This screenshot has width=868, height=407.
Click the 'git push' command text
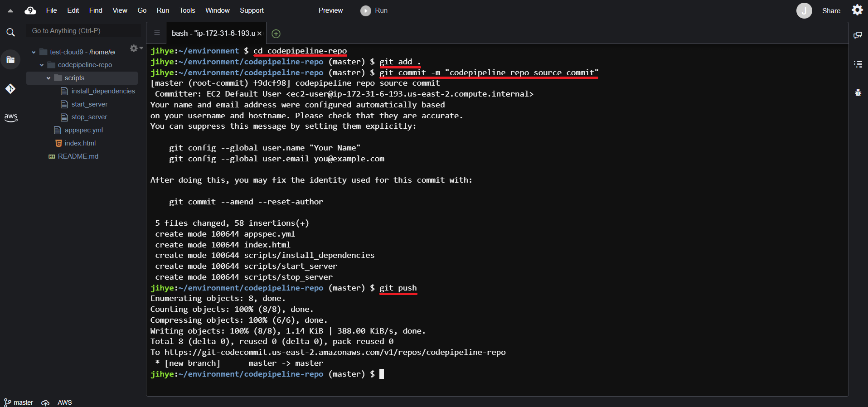[398, 288]
